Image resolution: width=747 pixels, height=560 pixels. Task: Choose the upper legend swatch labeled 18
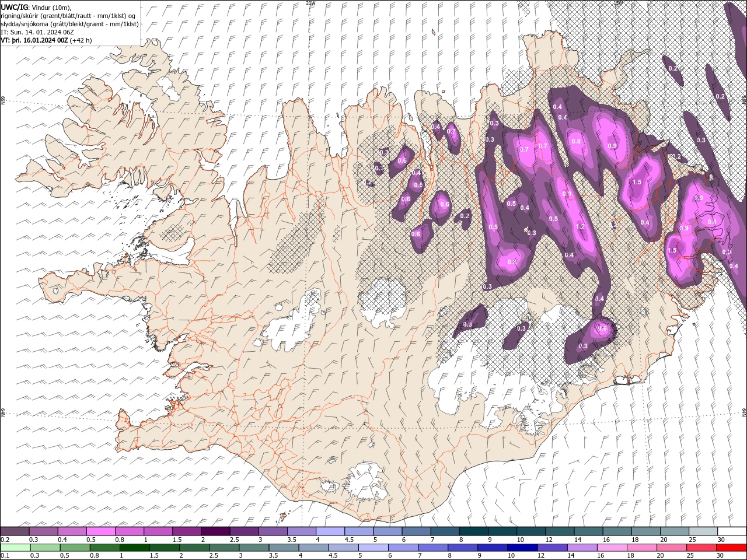(645, 531)
